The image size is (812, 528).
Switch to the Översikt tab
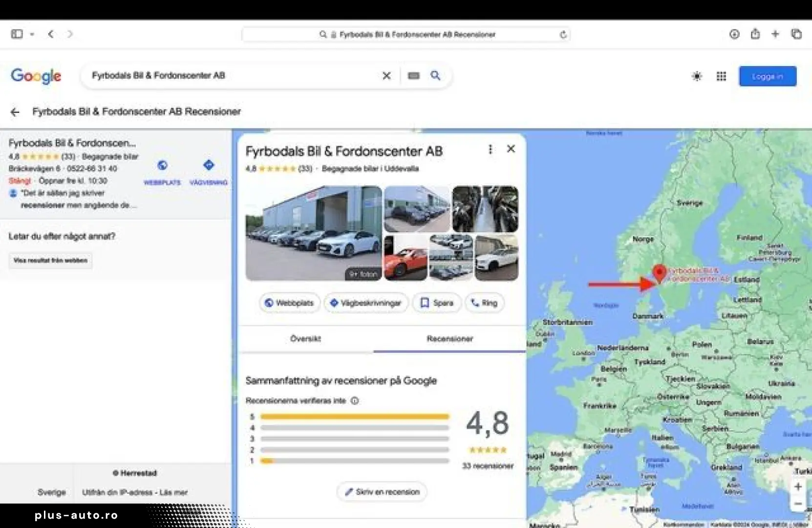pyautogui.click(x=305, y=338)
